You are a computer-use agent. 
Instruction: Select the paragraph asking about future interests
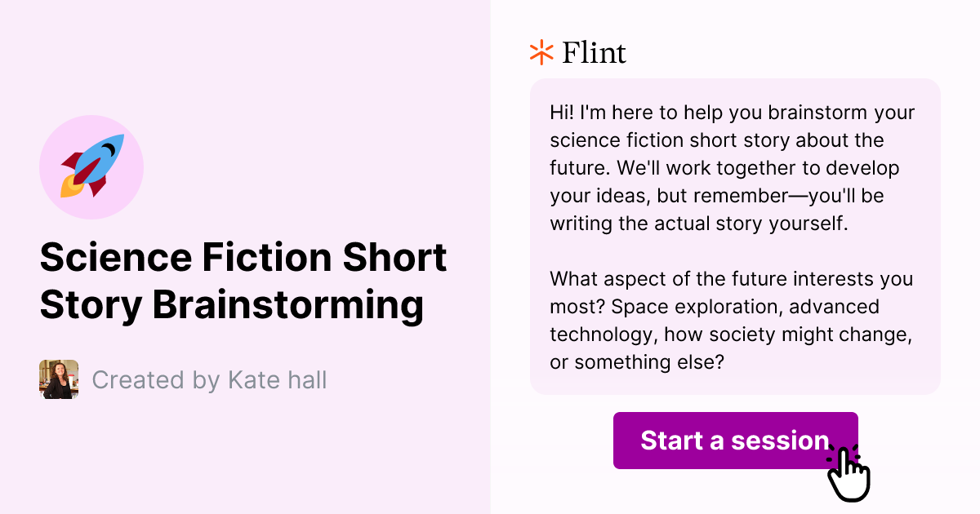732,320
